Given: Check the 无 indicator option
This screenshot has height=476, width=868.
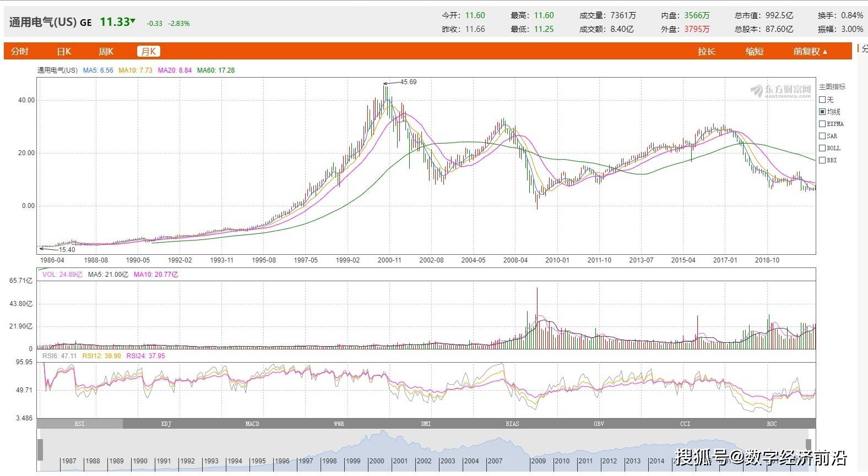Looking at the screenshot, I should coord(822,100).
